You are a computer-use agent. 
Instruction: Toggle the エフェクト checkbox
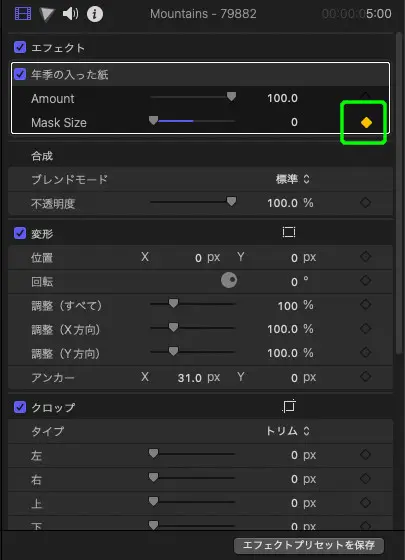click(x=20, y=47)
